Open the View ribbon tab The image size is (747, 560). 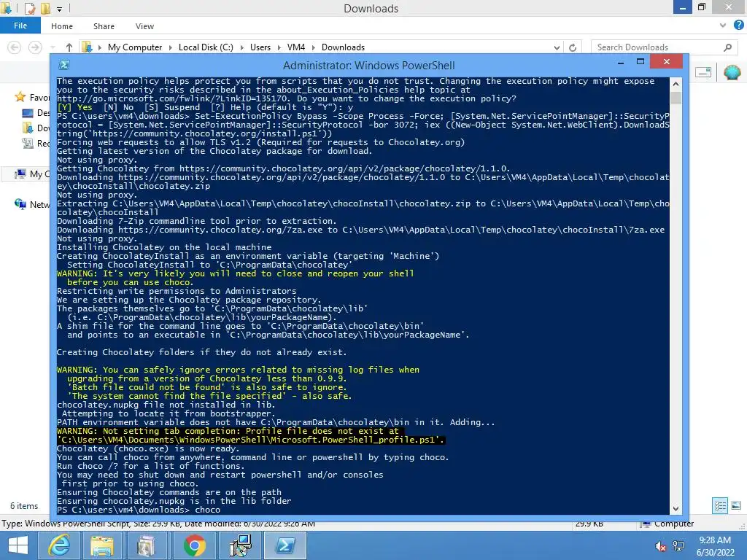144,26
